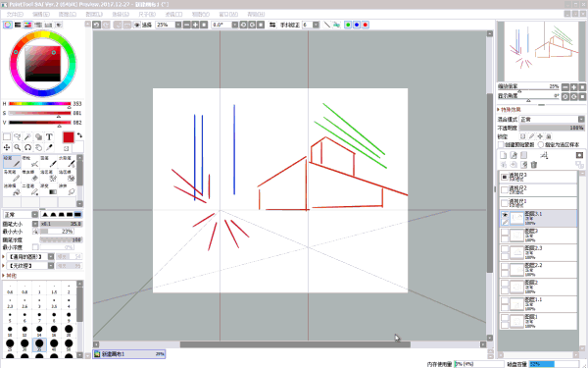Open the 窗口(W) menu
Image resolution: width=588 pixels, height=368 pixels.
pyautogui.click(x=228, y=15)
